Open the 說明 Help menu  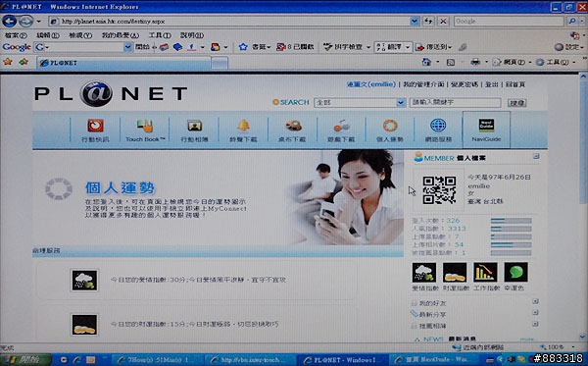(192, 35)
